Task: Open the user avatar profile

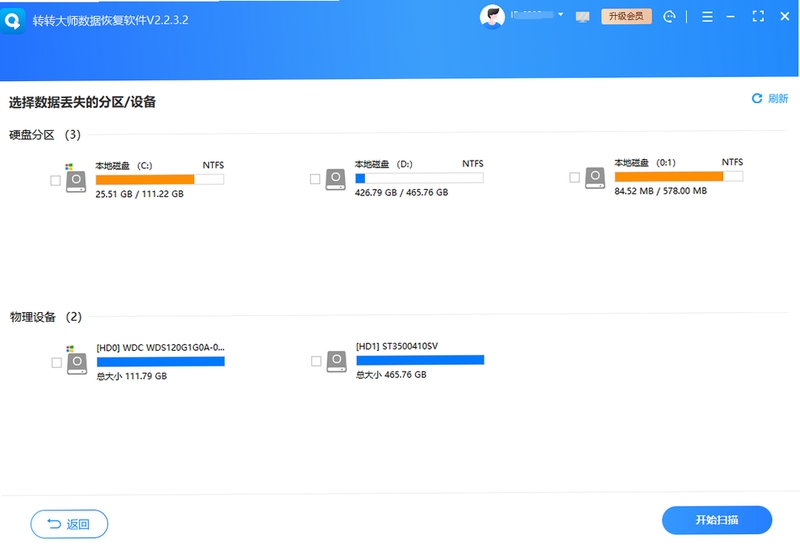Action: (x=492, y=17)
